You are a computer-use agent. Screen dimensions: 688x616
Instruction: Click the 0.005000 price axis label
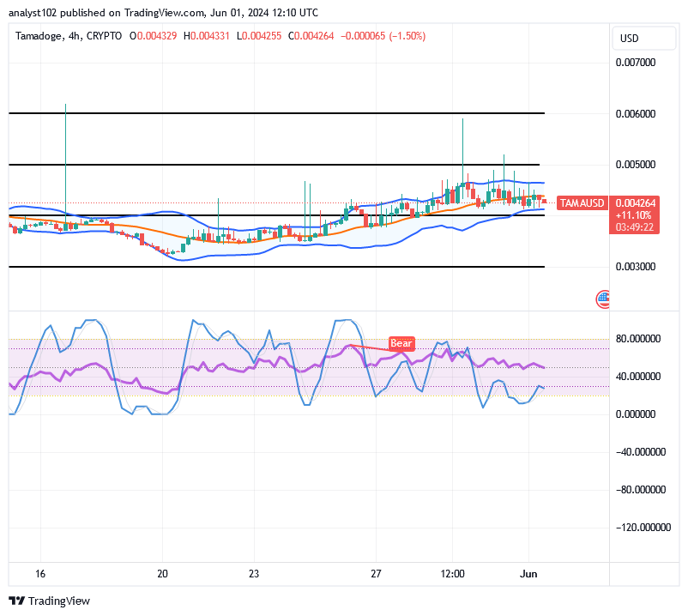pyautogui.click(x=636, y=165)
